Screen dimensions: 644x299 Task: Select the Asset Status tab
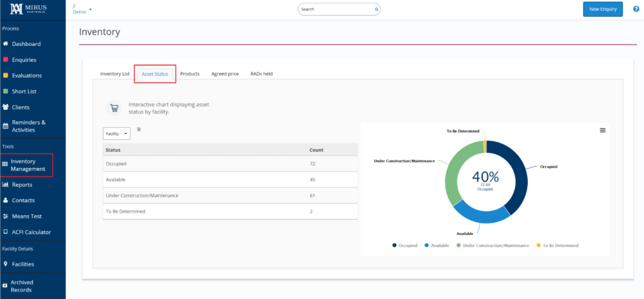click(x=155, y=74)
